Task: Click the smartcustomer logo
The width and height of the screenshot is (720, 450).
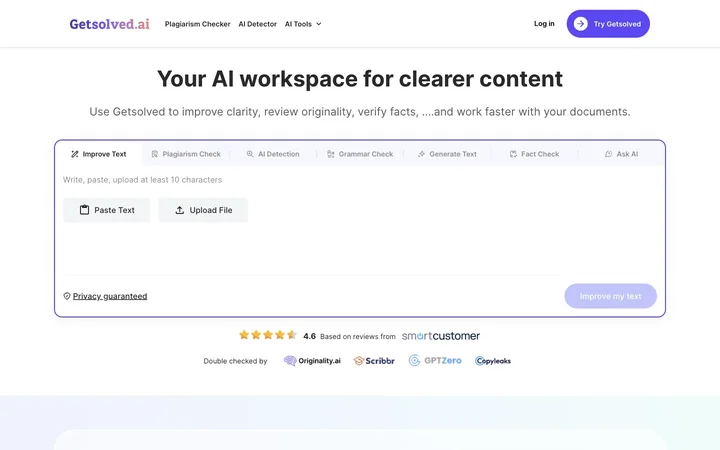Action: 441,336
